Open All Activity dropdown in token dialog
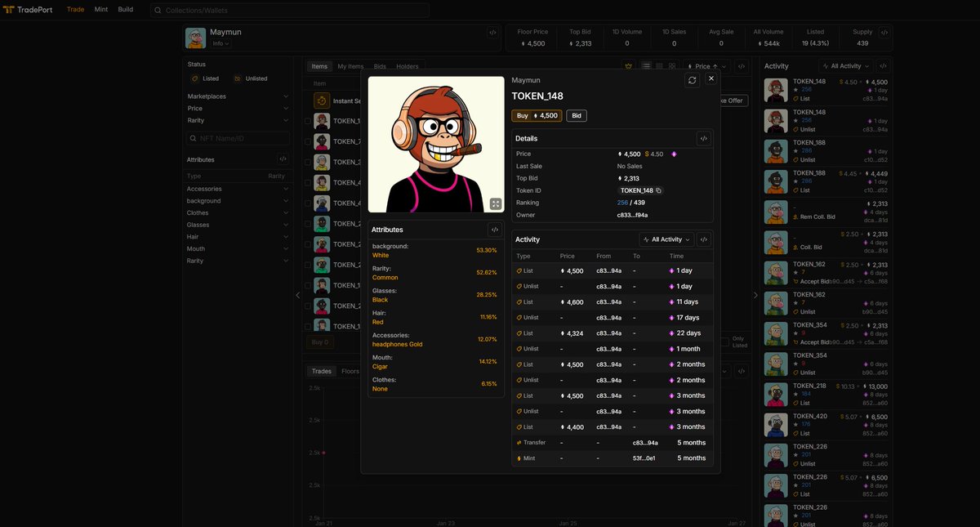This screenshot has height=527, width=980. (666, 239)
